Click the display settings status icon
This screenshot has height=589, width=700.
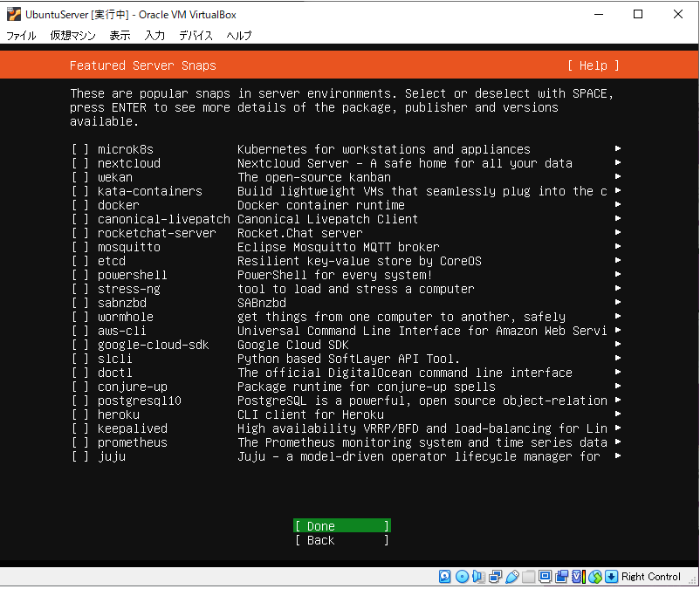pos(545,577)
